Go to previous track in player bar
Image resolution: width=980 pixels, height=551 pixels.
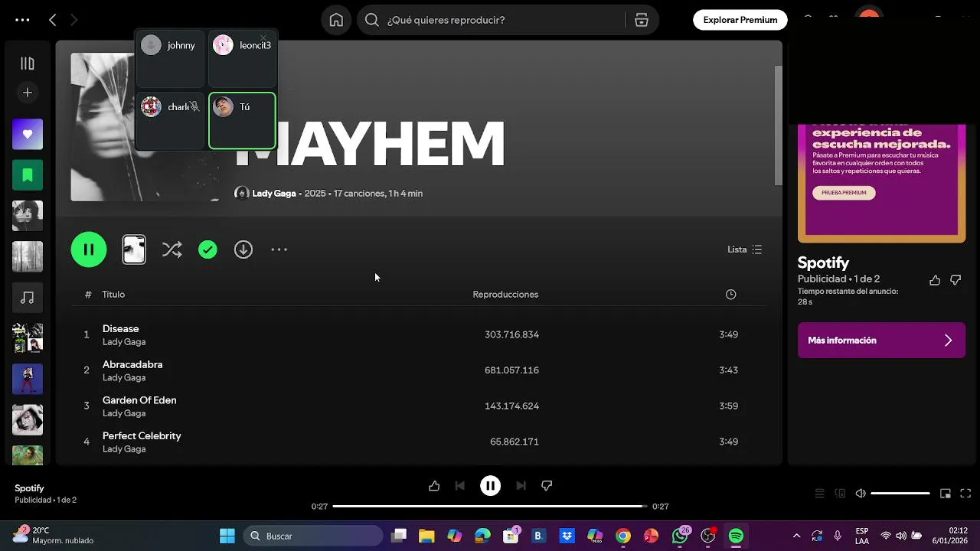coord(460,486)
